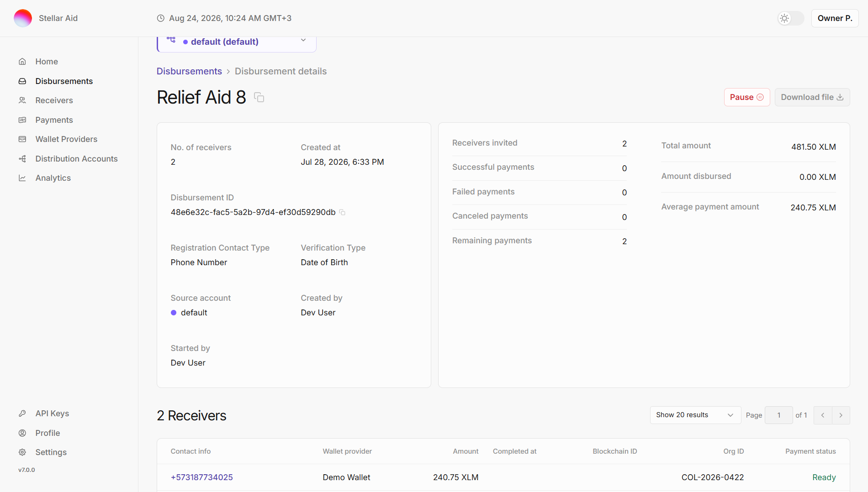Click the Wallet Providers sidebar icon

pyautogui.click(x=22, y=139)
